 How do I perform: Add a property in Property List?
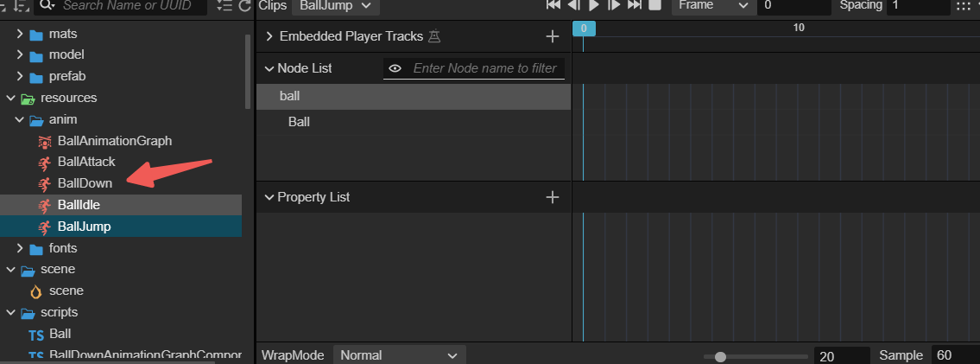tap(553, 197)
